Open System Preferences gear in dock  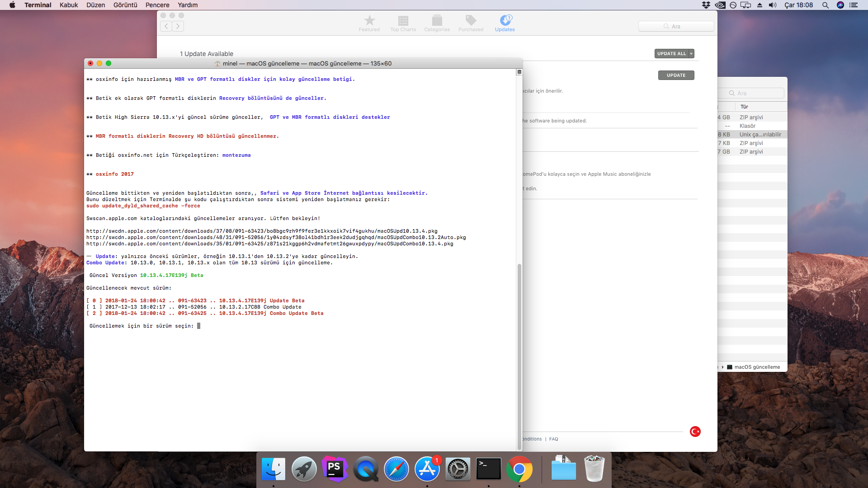click(x=458, y=469)
